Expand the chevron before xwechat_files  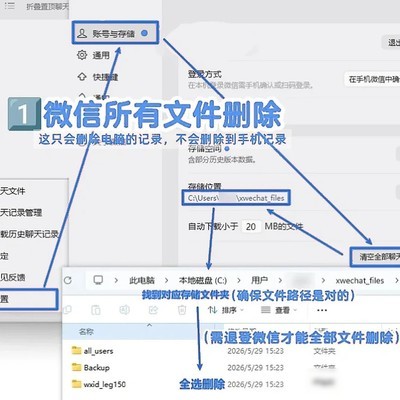tap(323, 281)
